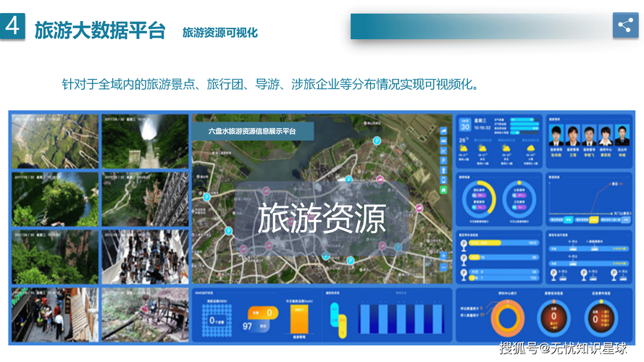
Task: Click the 26° temperature reading
Action: pos(464,140)
